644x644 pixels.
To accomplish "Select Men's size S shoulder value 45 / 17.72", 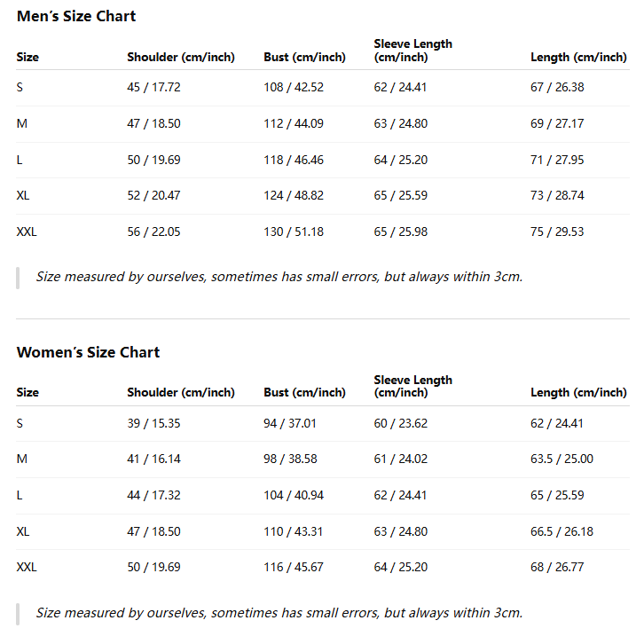I will point(153,87).
